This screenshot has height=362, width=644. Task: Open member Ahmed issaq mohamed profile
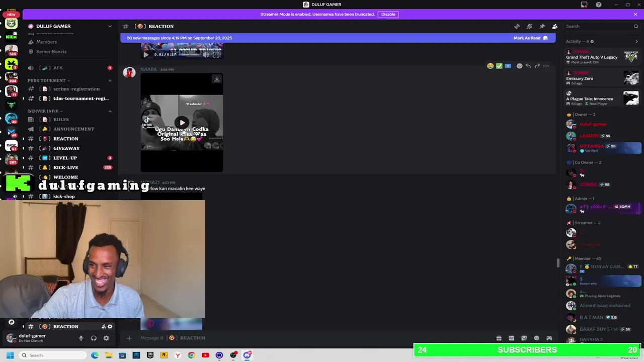[x=602, y=305]
